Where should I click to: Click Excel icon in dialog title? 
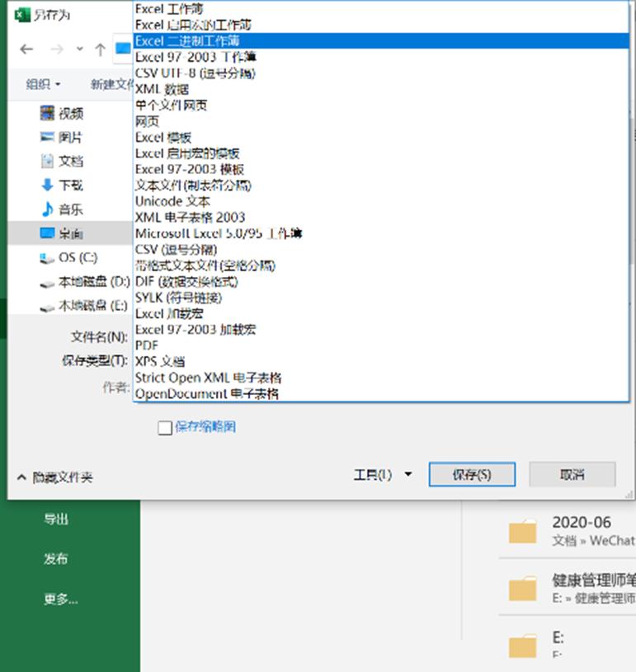pos(22,16)
